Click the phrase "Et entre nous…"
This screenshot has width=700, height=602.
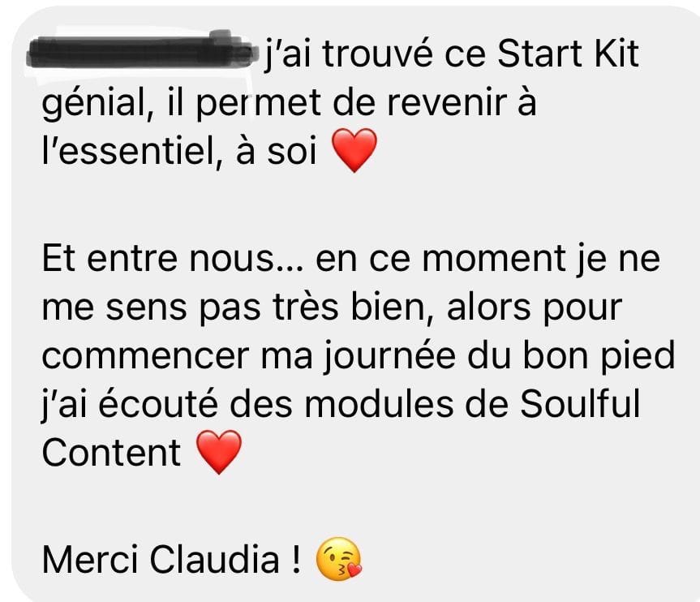coord(172,259)
